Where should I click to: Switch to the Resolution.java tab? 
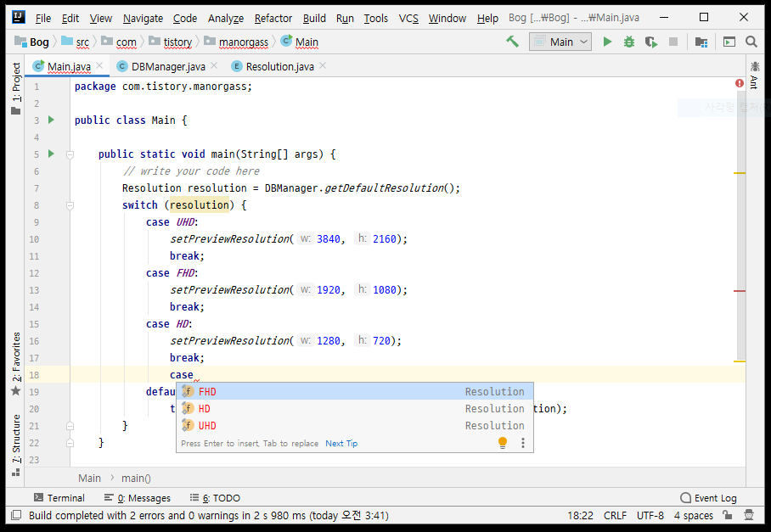[279, 66]
